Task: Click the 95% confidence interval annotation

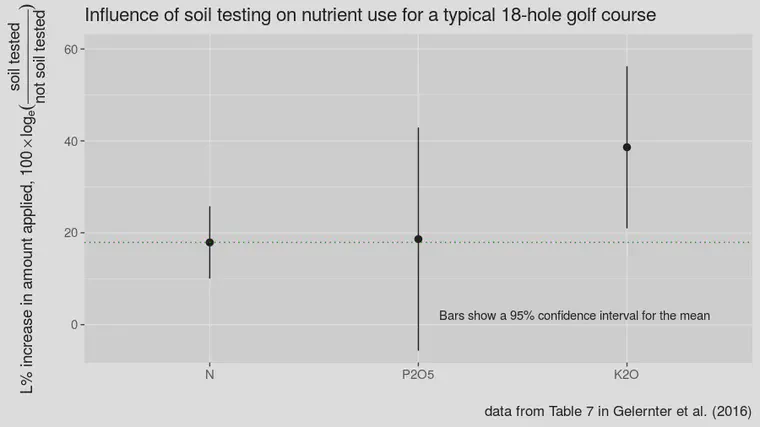Action: click(574, 316)
